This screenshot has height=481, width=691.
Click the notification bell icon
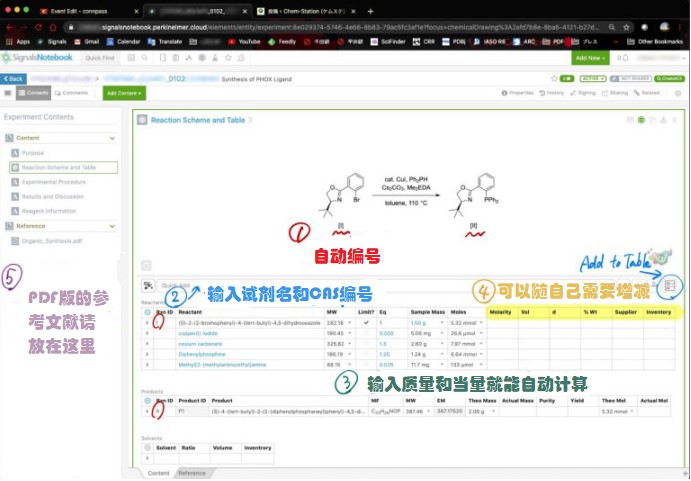point(626,58)
